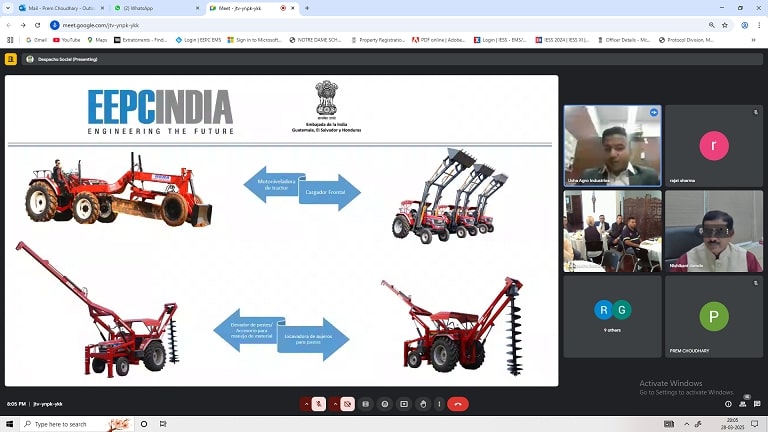Reload the Meet page
Viewport: 768px width, 432px height.
point(38,25)
